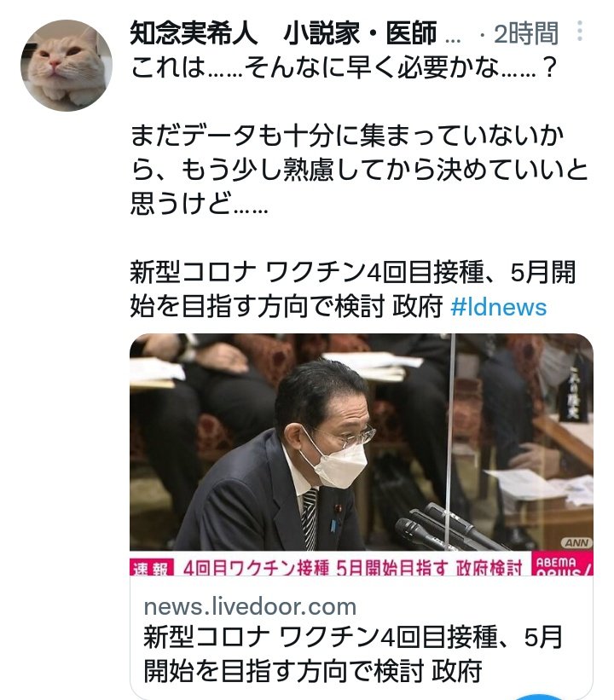Open the #ldnews hashtag
Image resolution: width=614 pixels, height=700 pixels.
[x=498, y=308]
